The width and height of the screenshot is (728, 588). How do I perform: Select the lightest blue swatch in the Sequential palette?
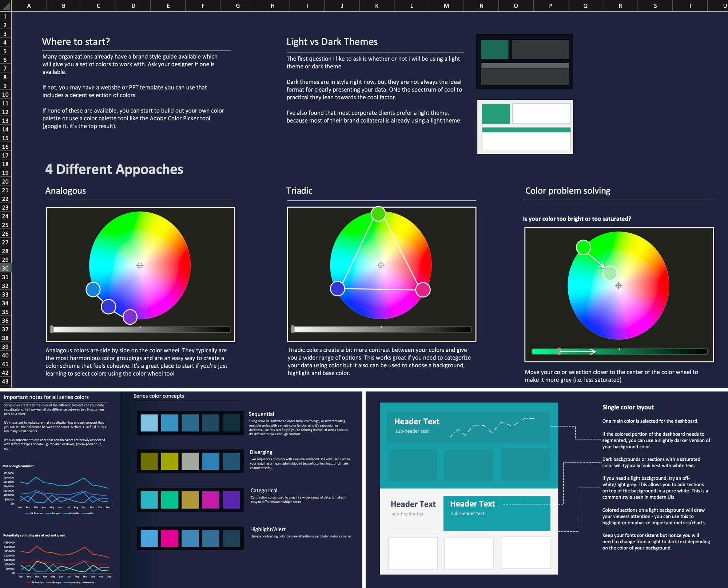click(x=149, y=423)
